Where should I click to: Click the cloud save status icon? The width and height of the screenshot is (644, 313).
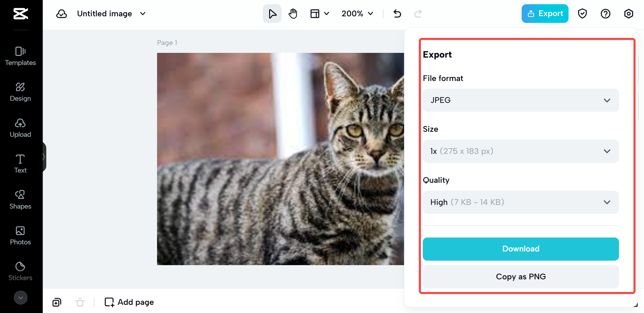tap(62, 13)
